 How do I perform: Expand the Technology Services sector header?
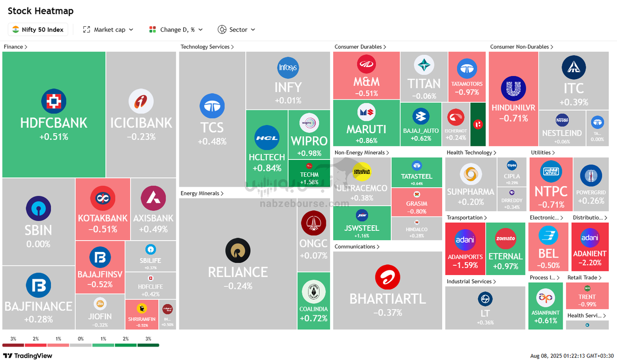(x=207, y=47)
